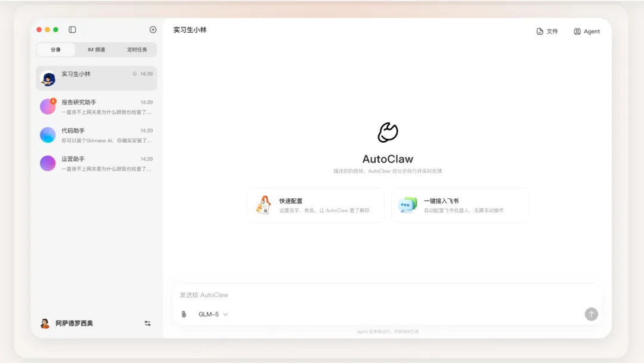Open the 运营助手 conversation
644x363 pixels.
pyautogui.click(x=97, y=163)
